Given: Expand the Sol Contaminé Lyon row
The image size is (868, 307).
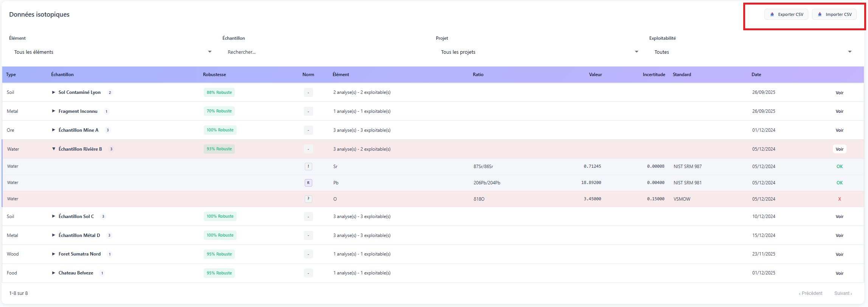Looking at the screenshot, I should (54, 92).
